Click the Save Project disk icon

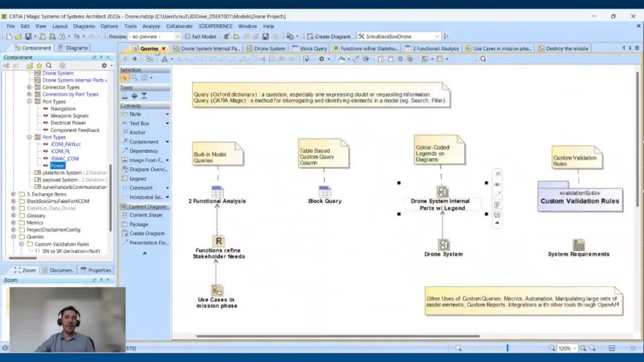[28, 36]
